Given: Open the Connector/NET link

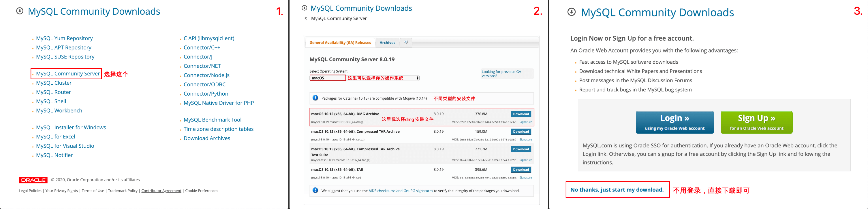Looking at the screenshot, I should (x=202, y=66).
